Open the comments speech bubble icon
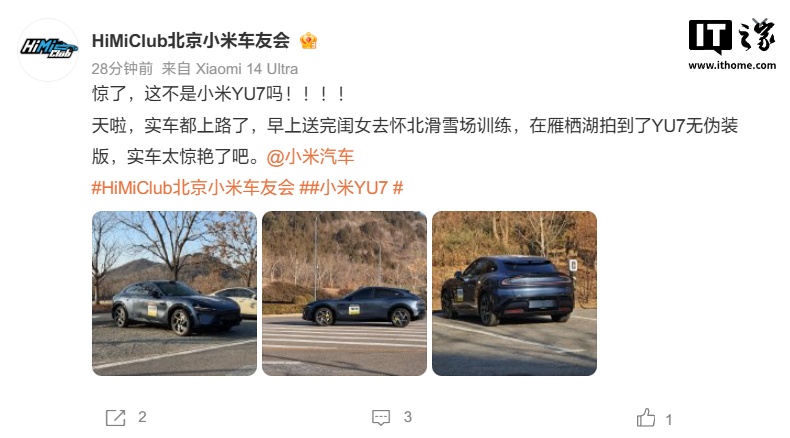This screenshot has width=790, height=438. (x=381, y=417)
